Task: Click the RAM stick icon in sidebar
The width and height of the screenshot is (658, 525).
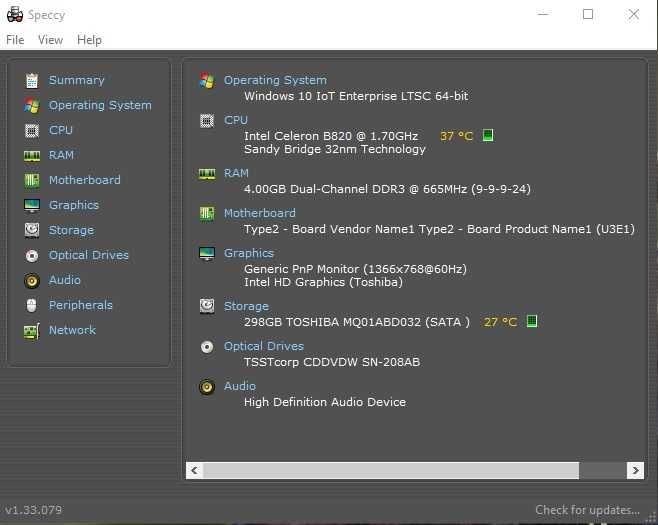Action: click(x=32, y=156)
